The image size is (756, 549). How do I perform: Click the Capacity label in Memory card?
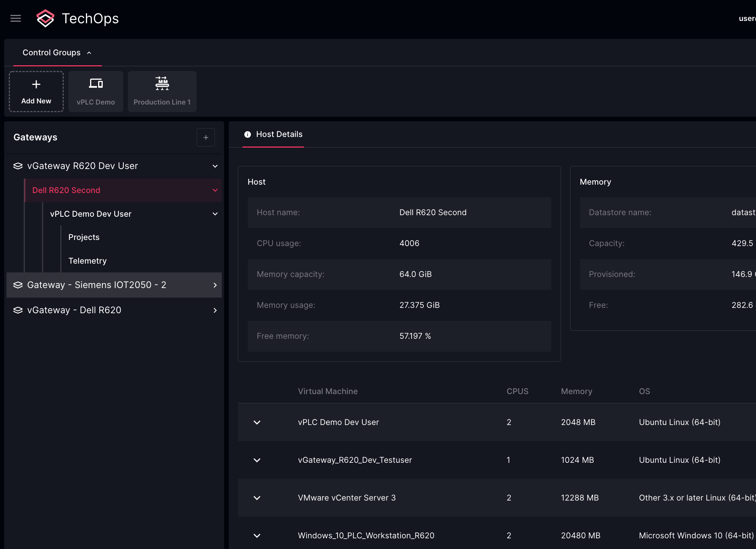click(x=607, y=243)
